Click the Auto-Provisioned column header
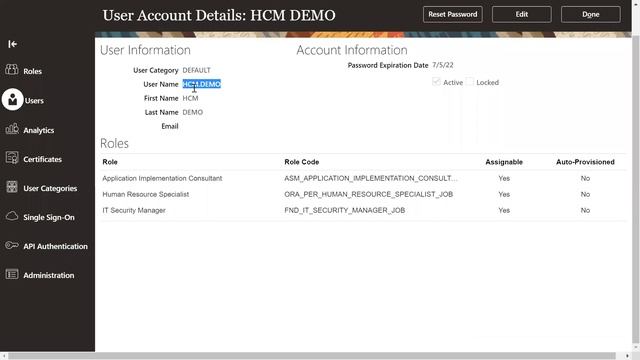The image size is (640, 360). pos(585,162)
